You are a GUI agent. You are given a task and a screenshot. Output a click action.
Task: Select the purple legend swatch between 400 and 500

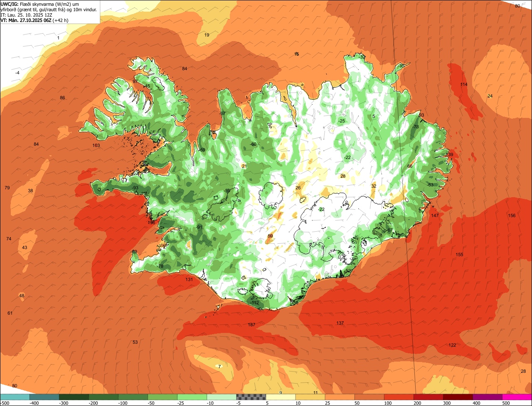point(488,397)
